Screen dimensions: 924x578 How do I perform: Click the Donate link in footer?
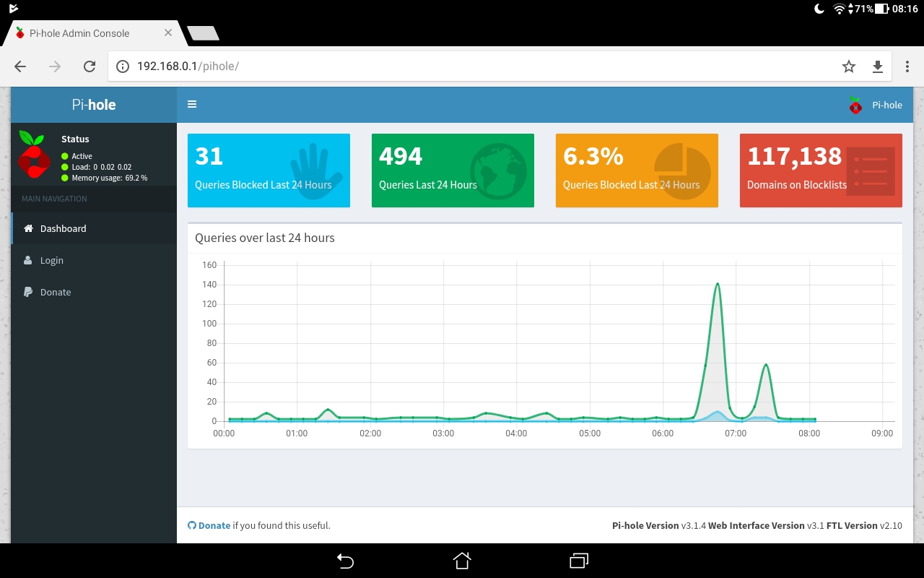pyautogui.click(x=214, y=525)
